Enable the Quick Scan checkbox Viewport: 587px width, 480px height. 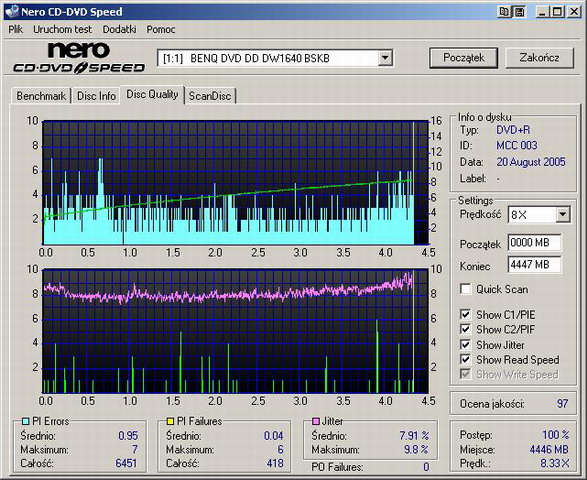click(465, 289)
